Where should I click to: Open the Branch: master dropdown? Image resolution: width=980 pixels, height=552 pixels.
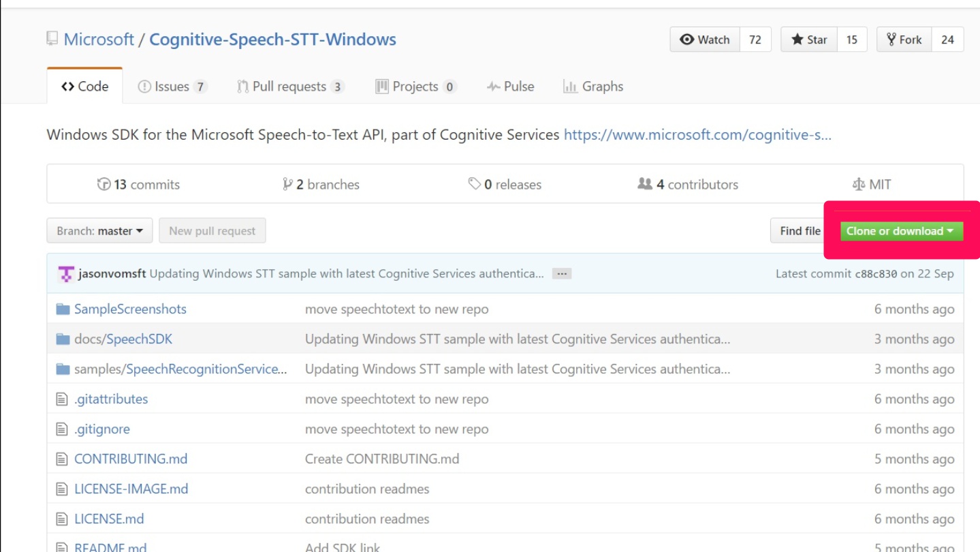click(99, 231)
